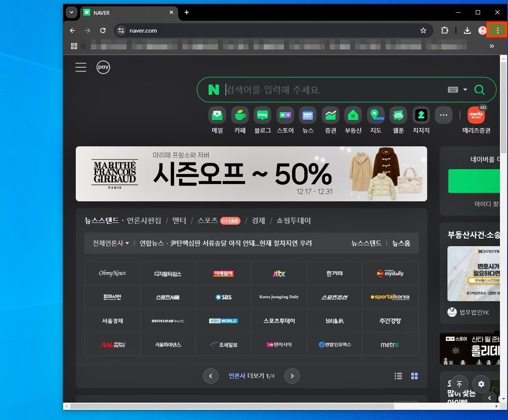Viewport: 508px width, 420px height.
Task: Close the NAVER tab
Action: tap(171, 13)
